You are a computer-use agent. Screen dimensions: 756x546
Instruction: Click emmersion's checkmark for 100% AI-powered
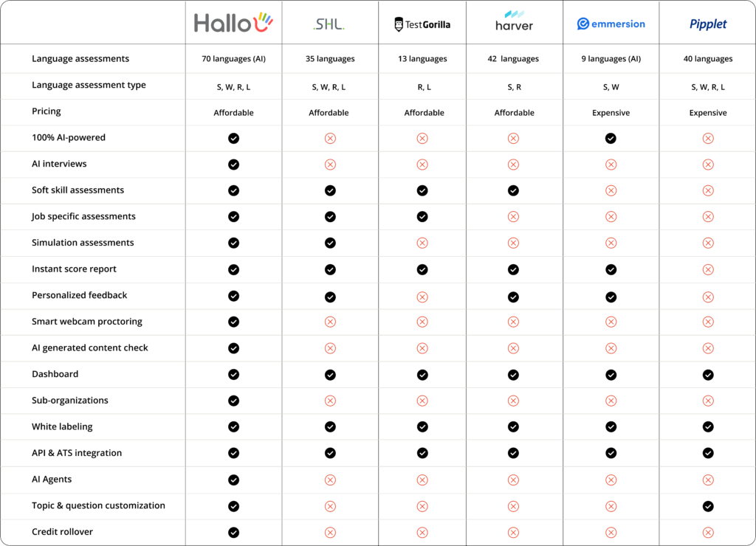pyautogui.click(x=611, y=138)
